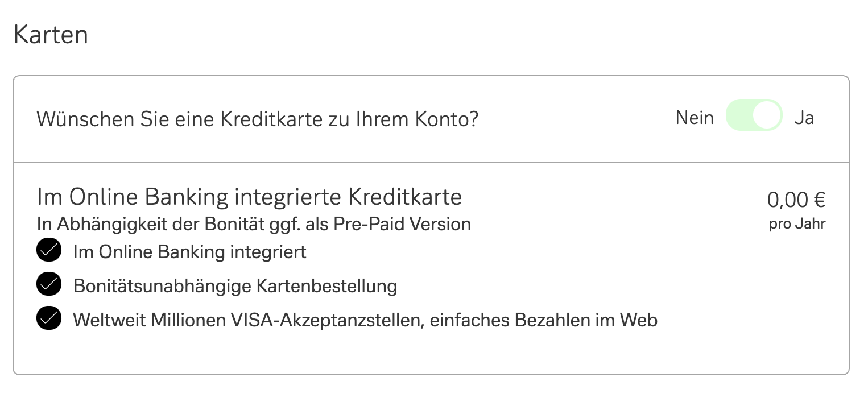Click the checkmark icon beside Weltweit Millionen VISA-Akzeptanzstellen

(49, 319)
